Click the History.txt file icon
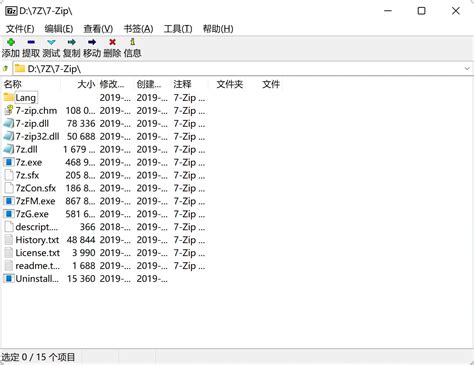474x365 pixels. click(9, 240)
